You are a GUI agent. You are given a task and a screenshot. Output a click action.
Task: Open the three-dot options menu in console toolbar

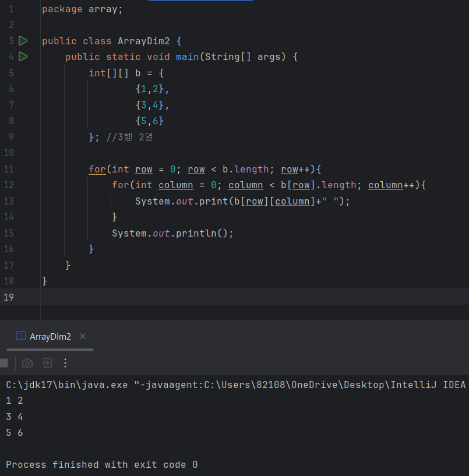click(x=65, y=362)
